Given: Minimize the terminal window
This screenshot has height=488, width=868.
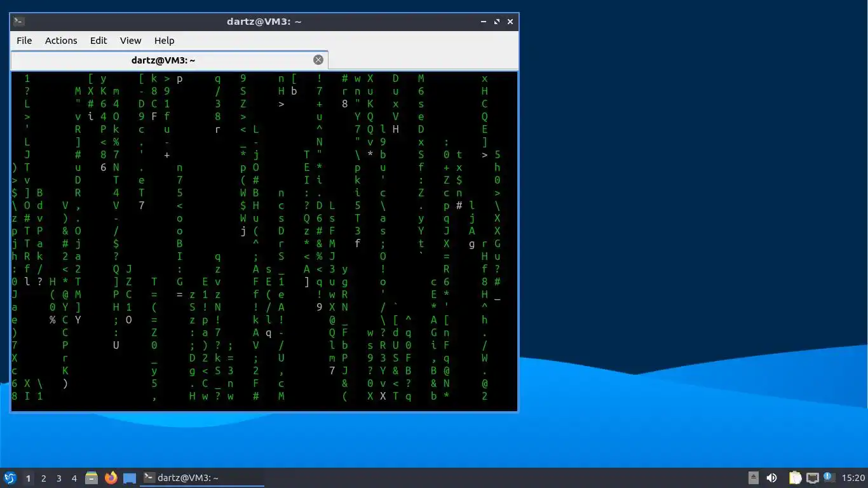Looking at the screenshot, I should (x=484, y=22).
